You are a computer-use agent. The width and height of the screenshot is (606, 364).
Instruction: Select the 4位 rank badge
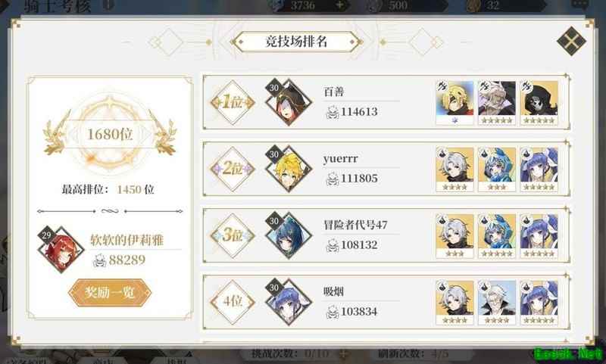pyautogui.click(x=233, y=302)
